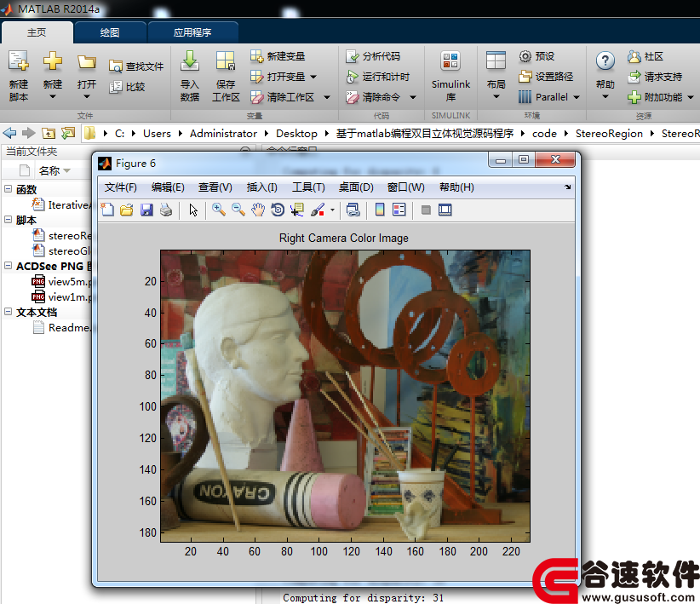Screen dimensions: 700x604
Task: Expand the 附加功能 (Add-Ons) dropdown
Action: pos(691,97)
